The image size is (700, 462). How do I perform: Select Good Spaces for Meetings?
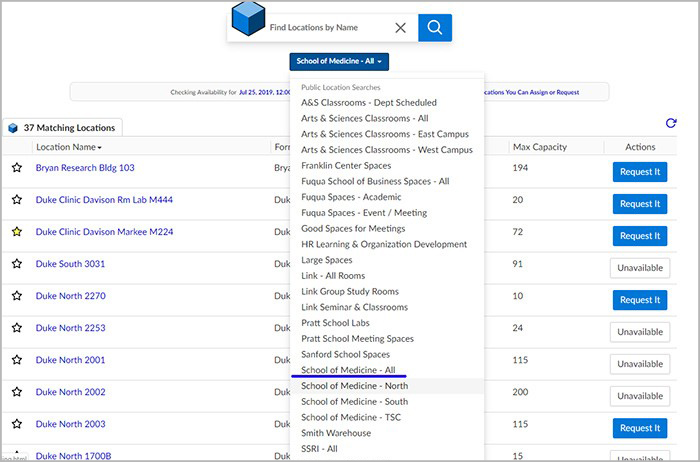coord(353,229)
